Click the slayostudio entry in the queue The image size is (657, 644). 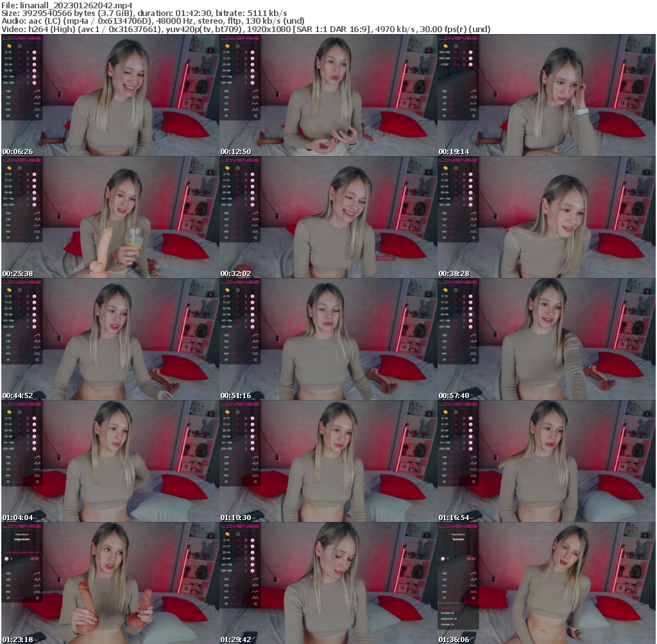pos(448,619)
